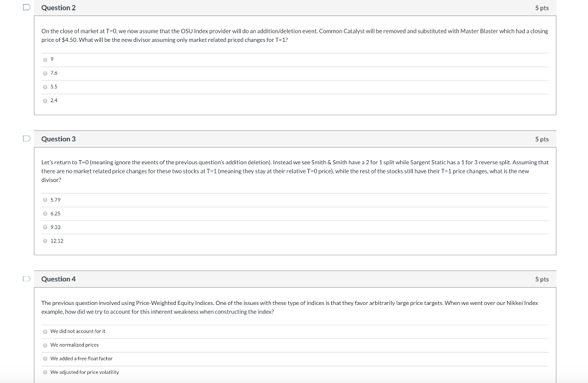Select 'We added a free float factor' option
588x383 pixels.
click(45, 358)
